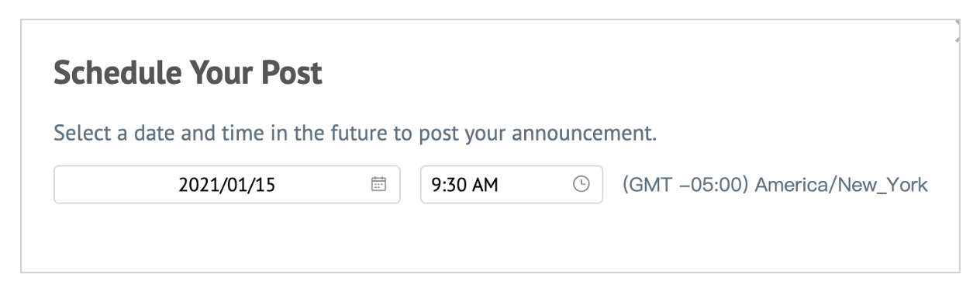This screenshot has width=980, height=292.
Task: Open the calendar icon in date field
Action: point(378,184)
